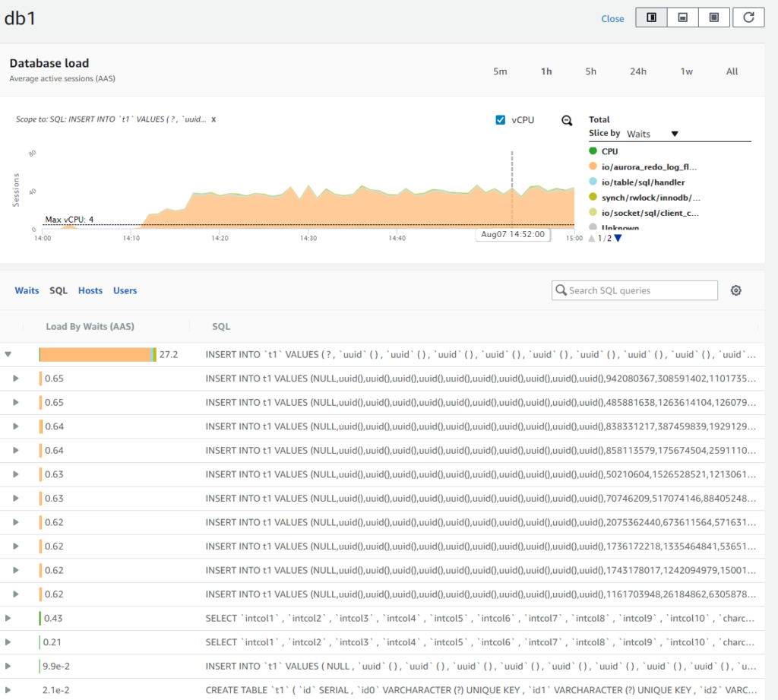
Task: Go to next legend page arrow
Action: pyautogui.click(x=618, y=238)
